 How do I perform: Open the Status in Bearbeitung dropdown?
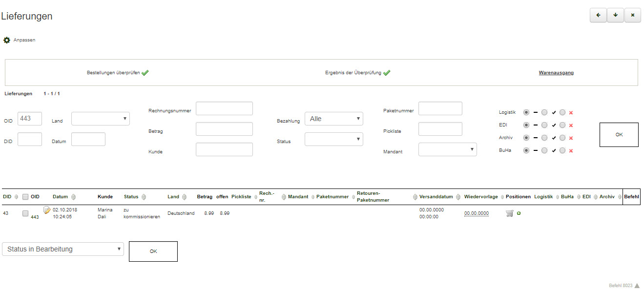click(x=63, y=249)
